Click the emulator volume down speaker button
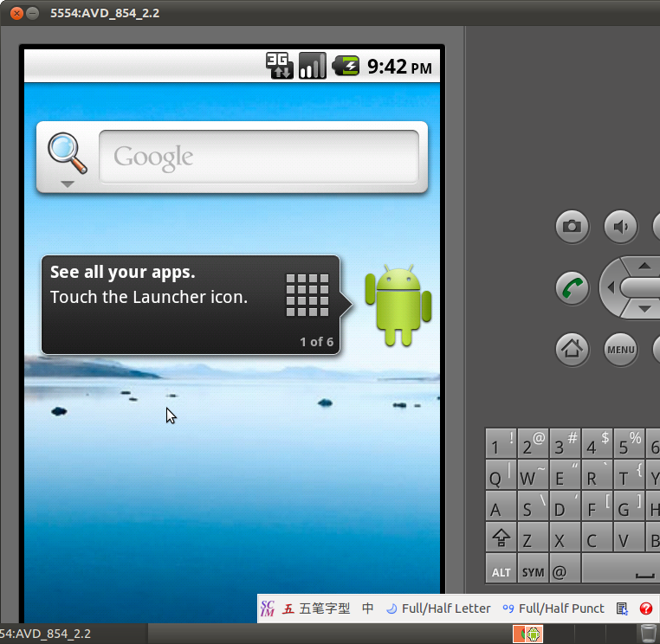Viewport: 660px width, 644px height. (620, 226)
